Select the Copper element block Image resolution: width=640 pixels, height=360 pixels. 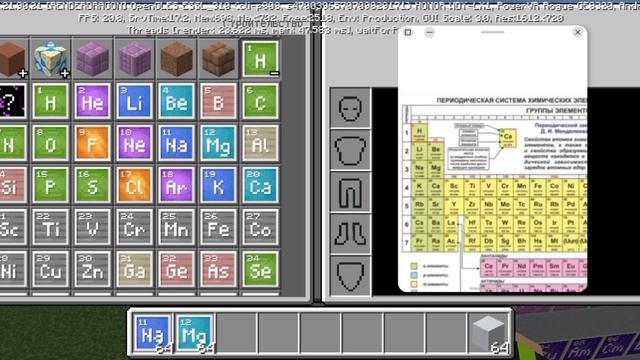50,269
